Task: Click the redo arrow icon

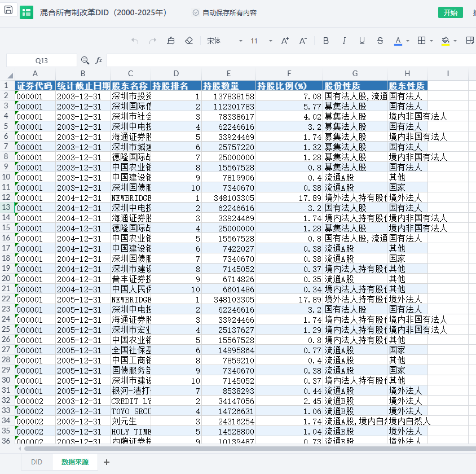Action: (x=152, y=41)
